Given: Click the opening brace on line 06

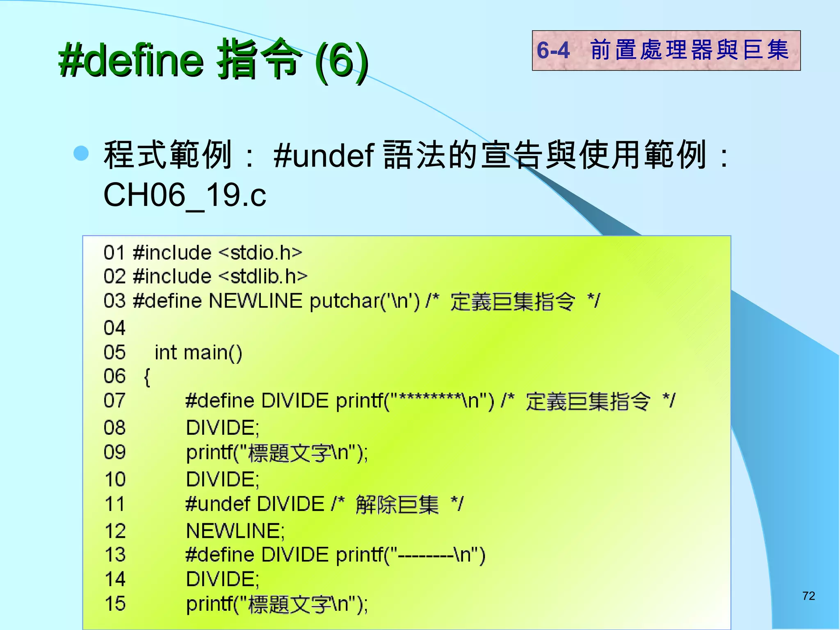Looking at the screenshot, I should tap(147, 377).
